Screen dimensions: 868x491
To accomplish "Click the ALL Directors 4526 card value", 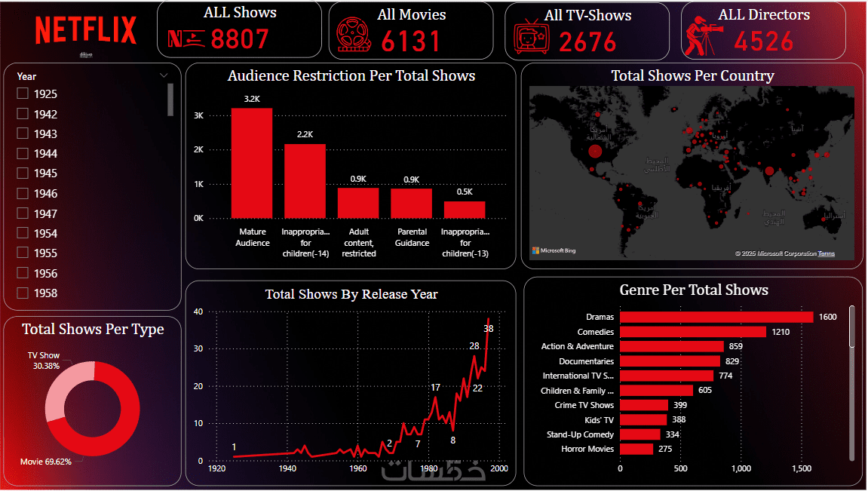I will (764, 41).
